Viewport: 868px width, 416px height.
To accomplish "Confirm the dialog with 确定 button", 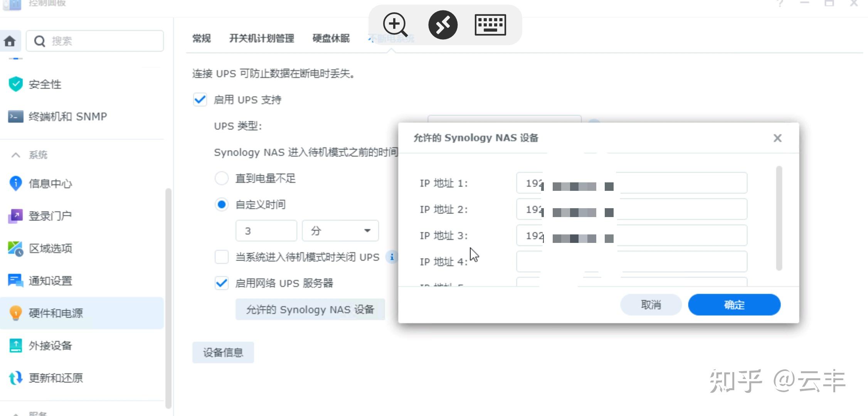I will (x=734, y=305).
